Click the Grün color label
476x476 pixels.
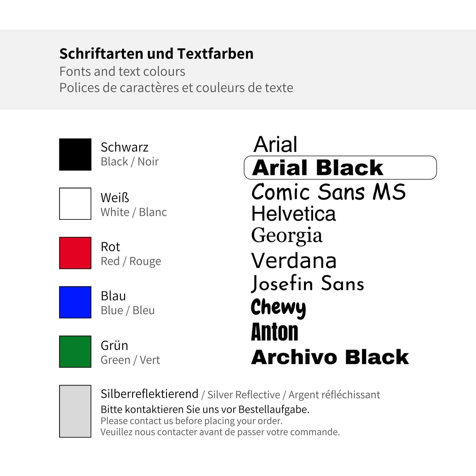(114, 346)
